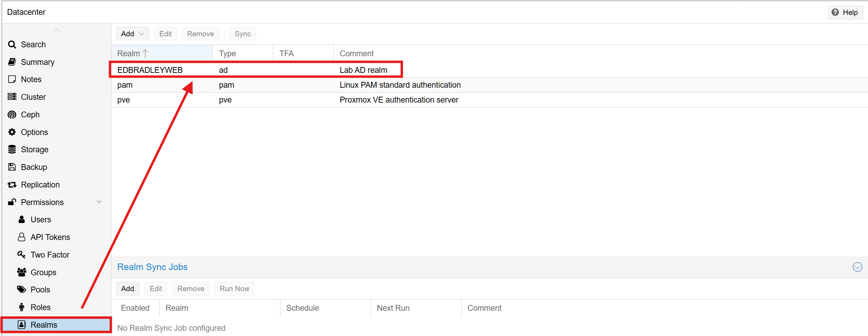The height and width of the screenshot is (336, 868).
Task: Open the API Tokens page
Action: pyautogui.click(x=50, y=237)
